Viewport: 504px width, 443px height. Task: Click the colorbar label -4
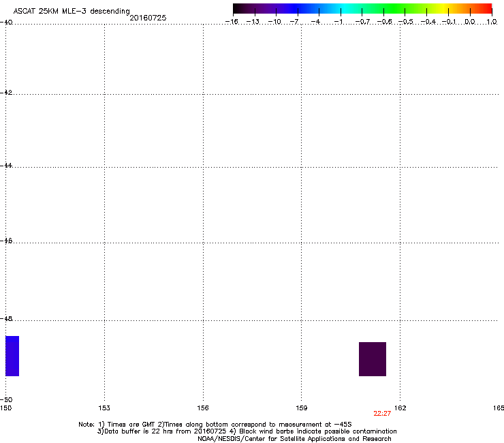coord(315,22)
